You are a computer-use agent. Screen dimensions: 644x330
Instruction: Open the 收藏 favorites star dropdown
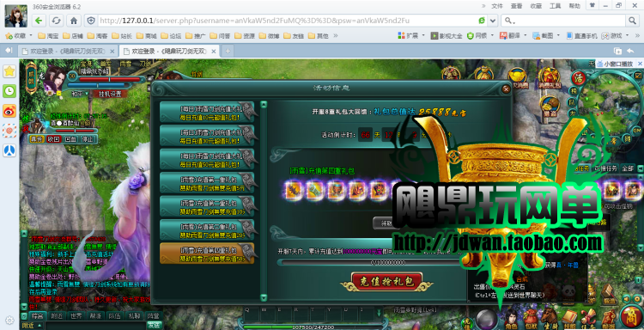tap(19, 36)
